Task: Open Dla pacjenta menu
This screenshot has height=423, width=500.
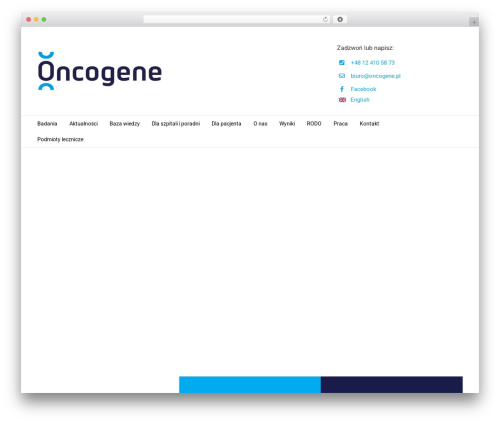Action: coord(226,124)
